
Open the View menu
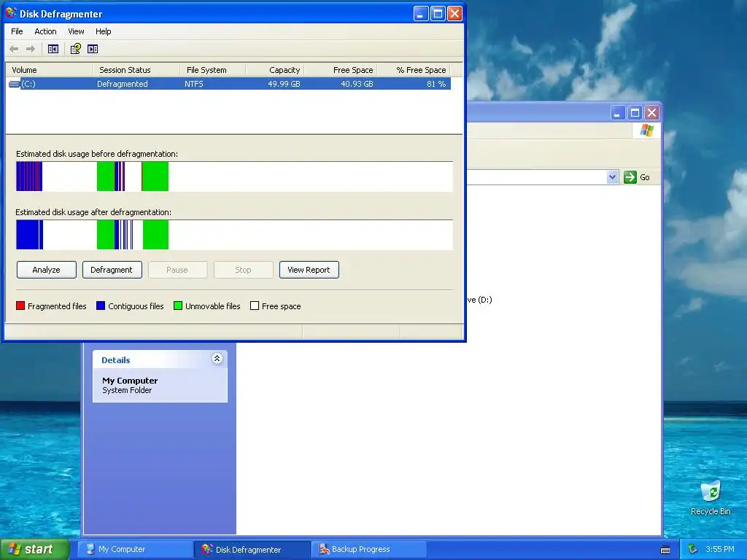pos(76,31)
